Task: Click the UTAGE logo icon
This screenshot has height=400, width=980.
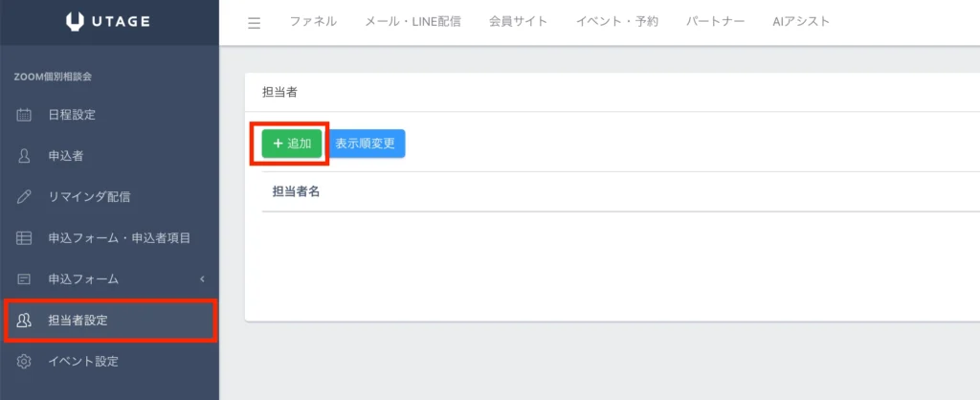Action: click(x=75, y=22)
